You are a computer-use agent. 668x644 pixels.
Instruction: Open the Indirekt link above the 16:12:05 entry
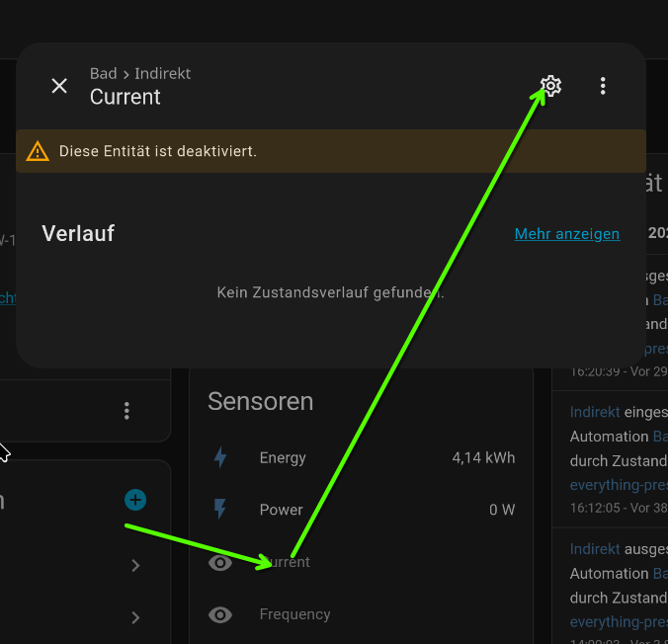pyautogui.click(x=595, y=411)
